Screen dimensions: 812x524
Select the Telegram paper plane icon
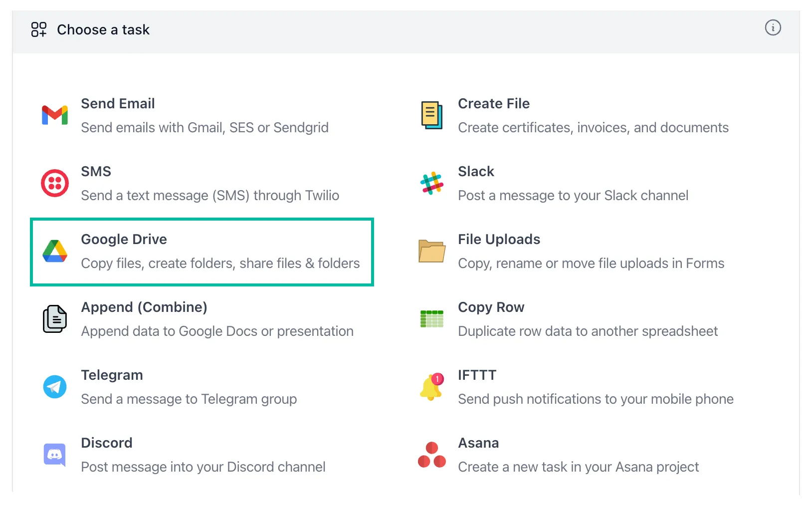pos(54,386)
